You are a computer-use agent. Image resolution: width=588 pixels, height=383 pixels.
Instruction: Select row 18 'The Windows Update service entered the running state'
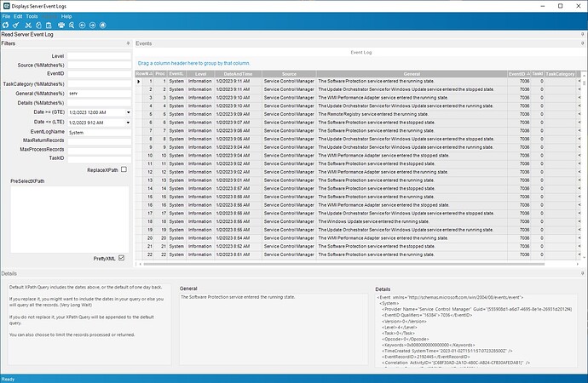(x=358, y=221)
